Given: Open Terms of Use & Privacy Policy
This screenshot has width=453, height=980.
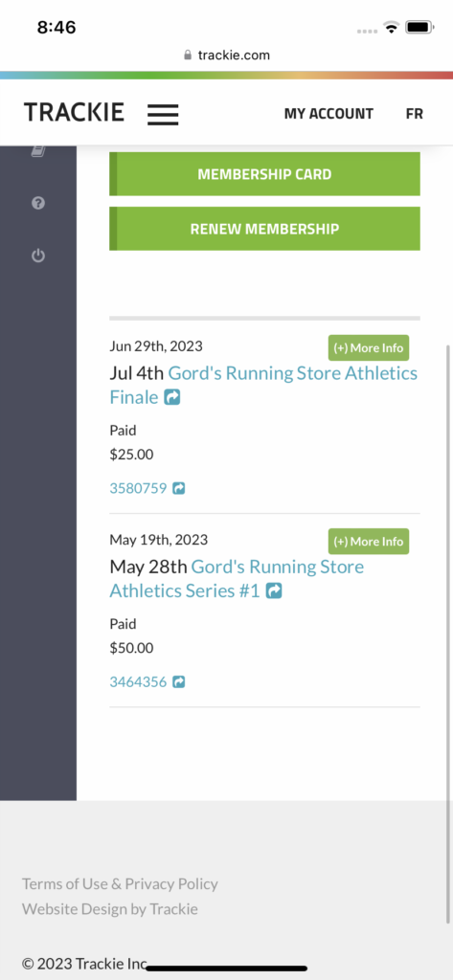Looking at the screenshot, I should (x=120, y=883).
